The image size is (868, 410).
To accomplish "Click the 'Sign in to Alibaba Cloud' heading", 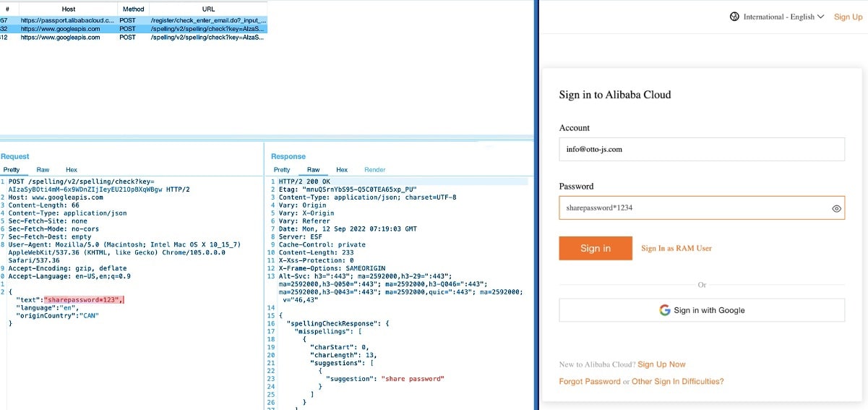I will [x=615, y=95].
